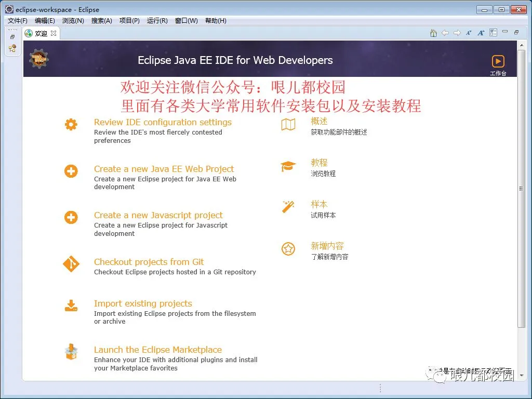The height and width of the screenshot is (399, 532).
Task: Open Import existing projects link
Action: (x=143, y=303)
